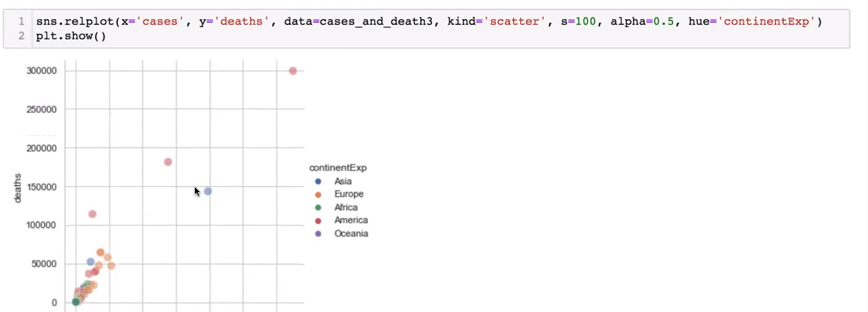Click the scatter point near 300000 deaths
The width and height of the screenshot is (868, 312).
[x=293, y=71]
